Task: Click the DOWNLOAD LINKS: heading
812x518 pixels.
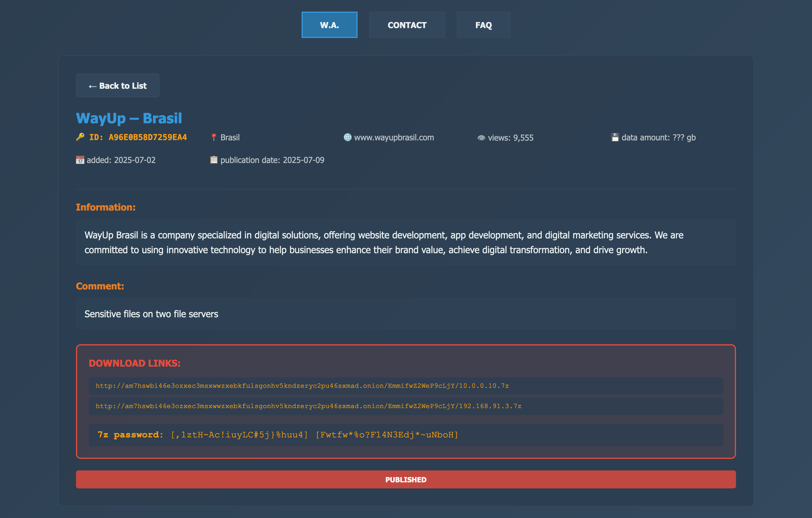Action: click(135, 363)
